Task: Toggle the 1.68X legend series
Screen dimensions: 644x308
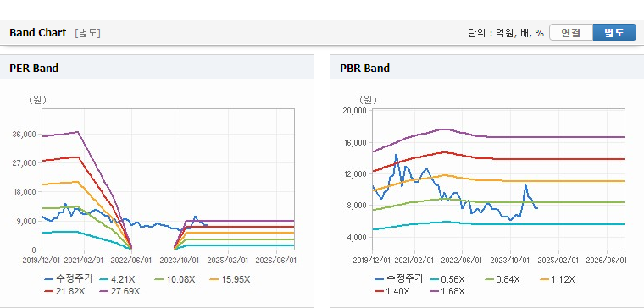Action: 447,291
